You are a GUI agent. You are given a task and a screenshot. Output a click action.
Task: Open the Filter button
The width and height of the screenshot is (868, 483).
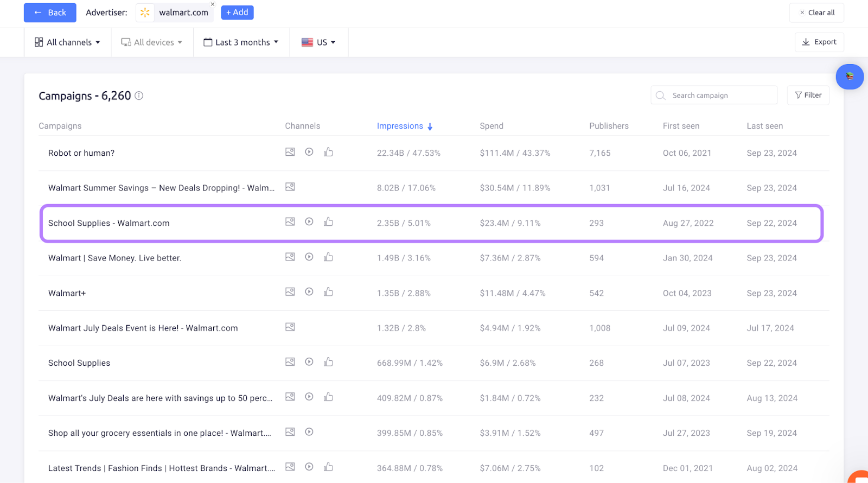click(808, 96)
